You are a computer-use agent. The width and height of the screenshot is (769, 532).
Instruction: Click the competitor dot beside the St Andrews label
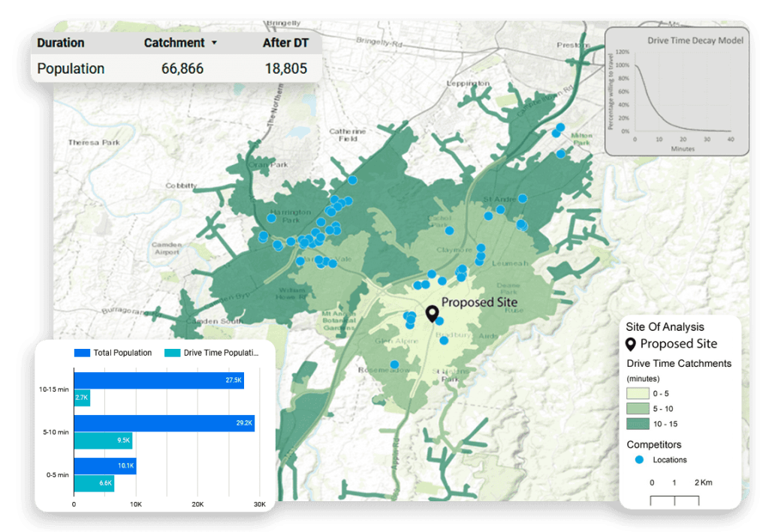tap(523, 199)
